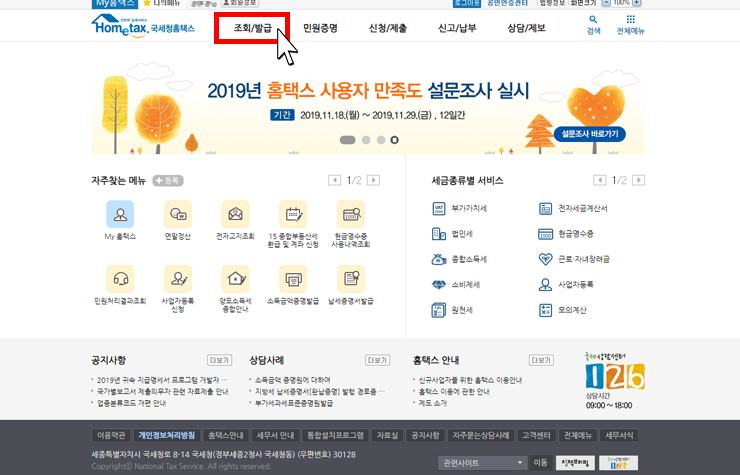Screen dimensions: 740x475
Task: Open 소득금액 증명원에 대하여 case
Action: tap(293, 380)
